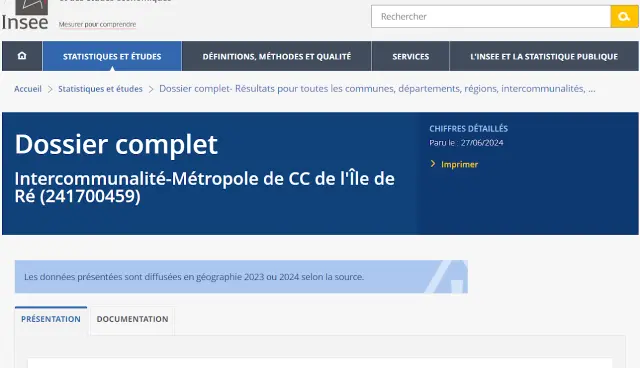
Task: Click the Paru le 27/06/2024 date
Action: click(x=466, y=143)
